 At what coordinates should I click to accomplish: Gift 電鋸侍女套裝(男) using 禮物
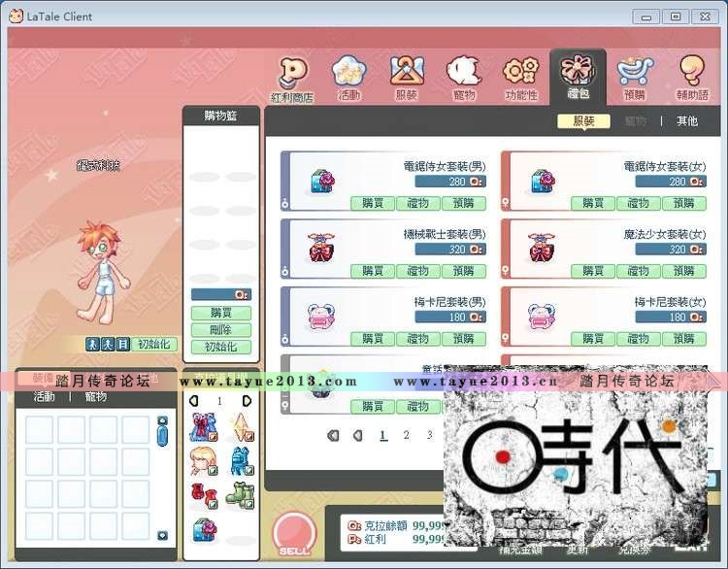click(417, 203)
